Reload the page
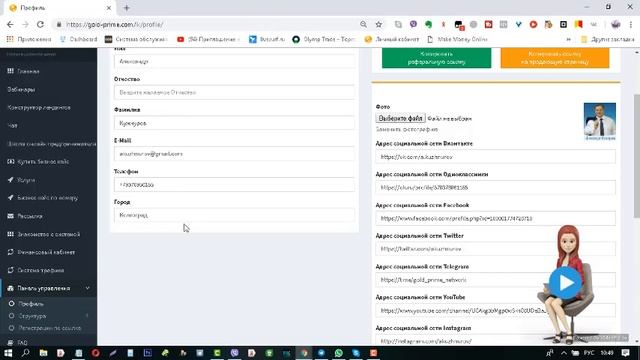The width and height of the screenshot is (640, 360). (x=40, y=24)
